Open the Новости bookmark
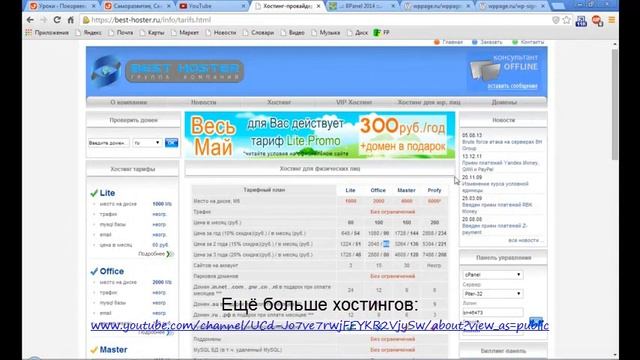 [221, 32]
